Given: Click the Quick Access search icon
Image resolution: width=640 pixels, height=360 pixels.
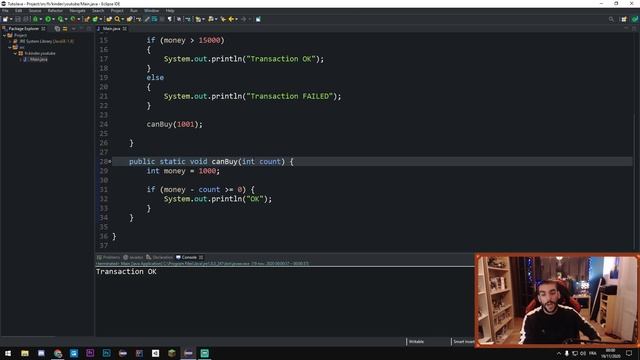Looking at the screenshot, I should (x=611, y=19).
